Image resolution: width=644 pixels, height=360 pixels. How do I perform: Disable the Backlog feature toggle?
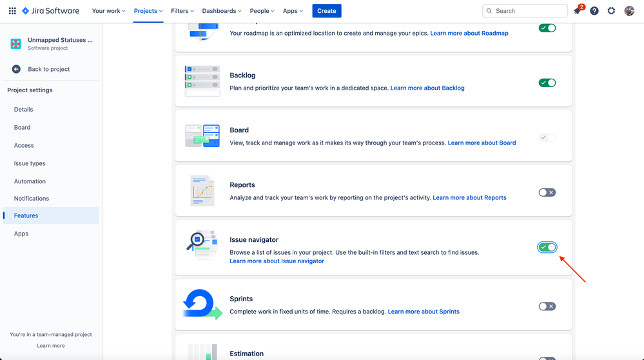pyautogui.click(x=547, y=83)
